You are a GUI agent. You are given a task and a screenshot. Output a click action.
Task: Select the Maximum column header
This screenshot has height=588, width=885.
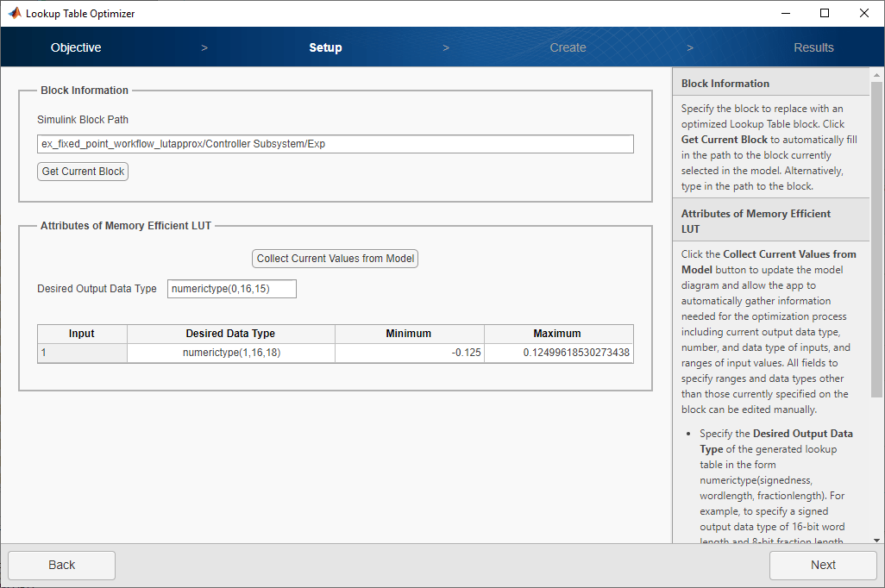tap(558, 334)
